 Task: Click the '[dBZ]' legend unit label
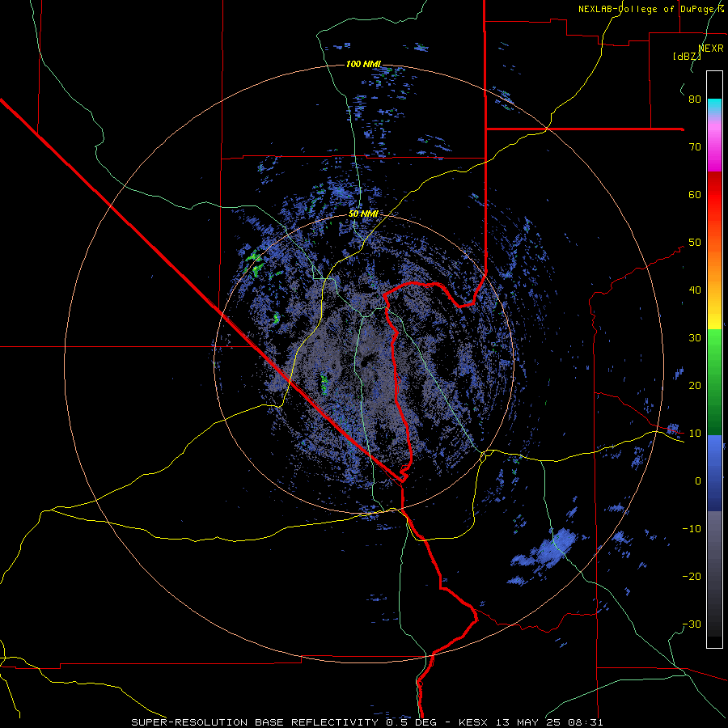(x=687, y=56)
